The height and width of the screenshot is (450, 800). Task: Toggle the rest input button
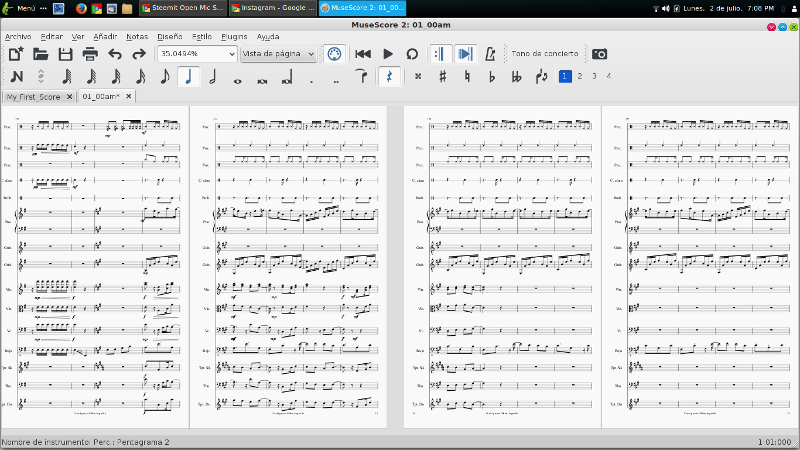(x=389, y=77)
